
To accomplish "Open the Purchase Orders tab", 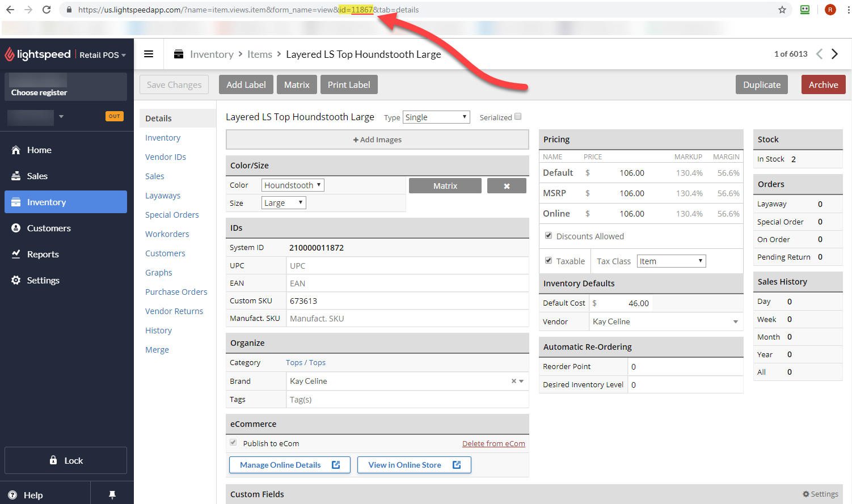I will click(x=176, y=292).
